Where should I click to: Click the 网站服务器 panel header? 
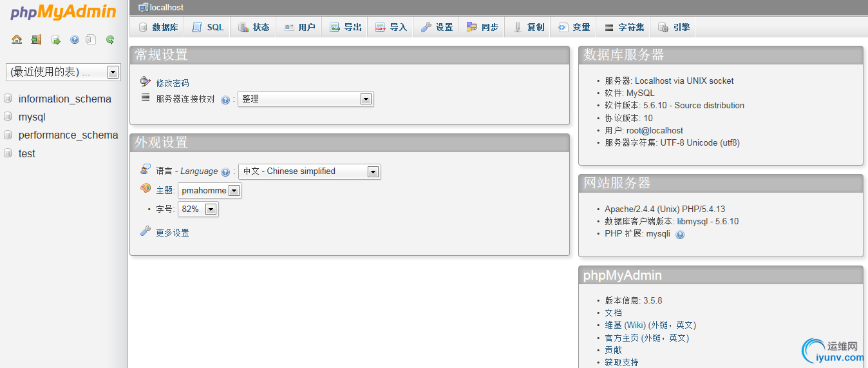[721, 183]
